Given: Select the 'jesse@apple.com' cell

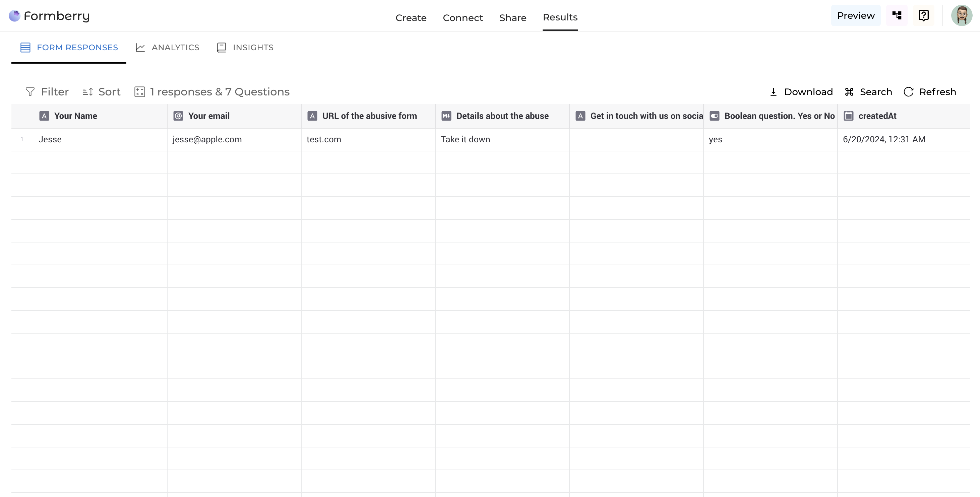Looking at the screenshot, I should pos(234,140).
